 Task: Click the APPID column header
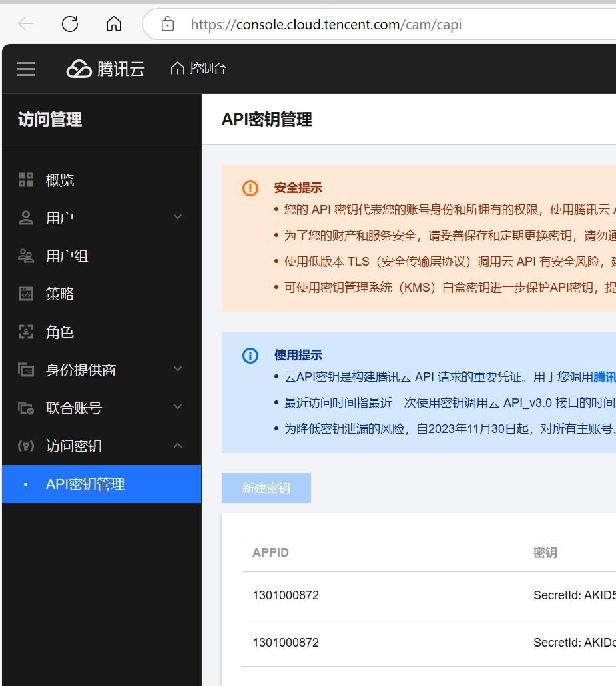tap(270, 552)
